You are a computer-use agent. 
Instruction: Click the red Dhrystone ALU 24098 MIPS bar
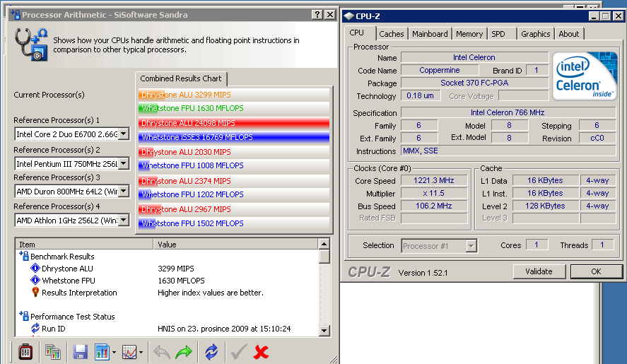[x=234, y=123]
